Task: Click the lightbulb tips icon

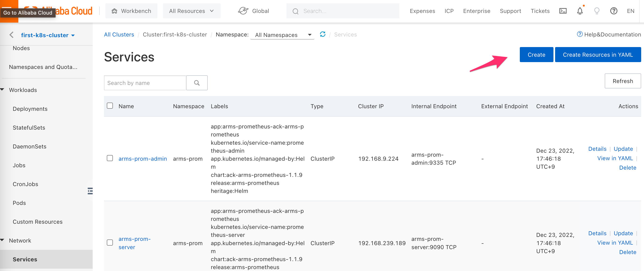Action: pos(597,11)
